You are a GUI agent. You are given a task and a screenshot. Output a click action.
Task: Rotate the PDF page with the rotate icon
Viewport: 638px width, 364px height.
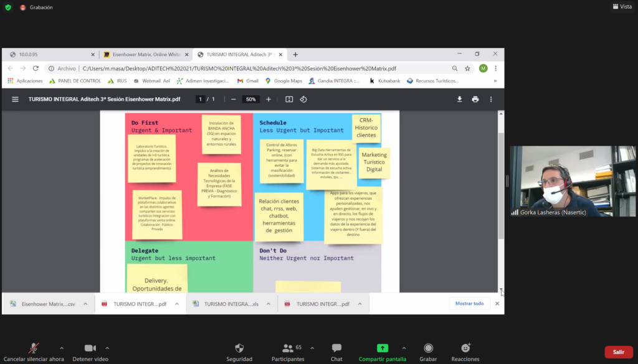303,99
